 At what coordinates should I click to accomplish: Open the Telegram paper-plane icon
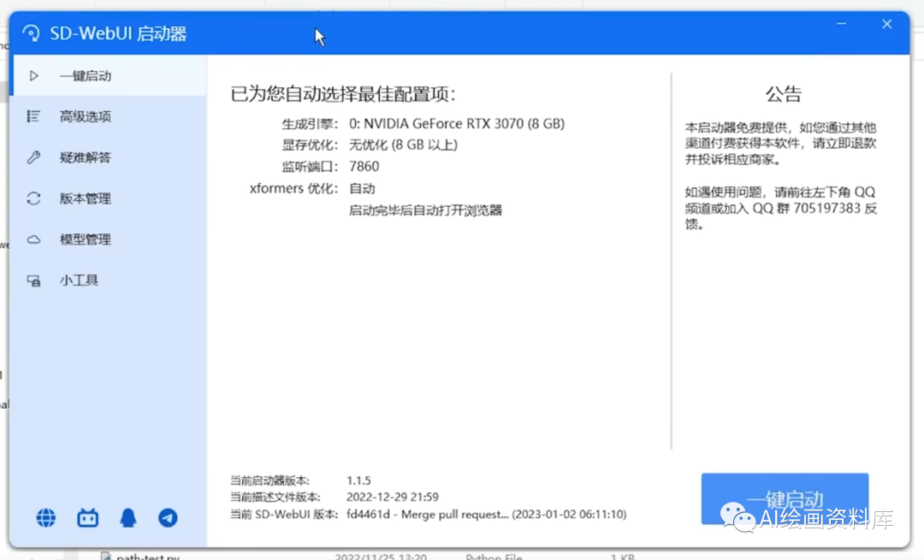click(x=168, y=517)
